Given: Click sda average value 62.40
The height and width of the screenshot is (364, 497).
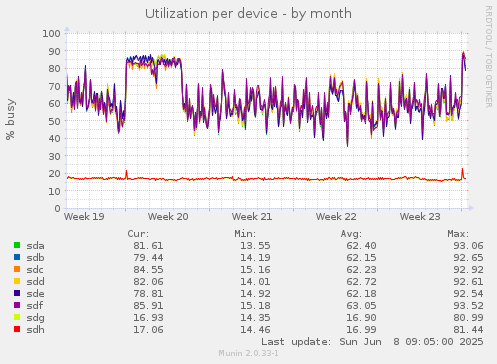Looking at the screenshot, I should point(361,246).
